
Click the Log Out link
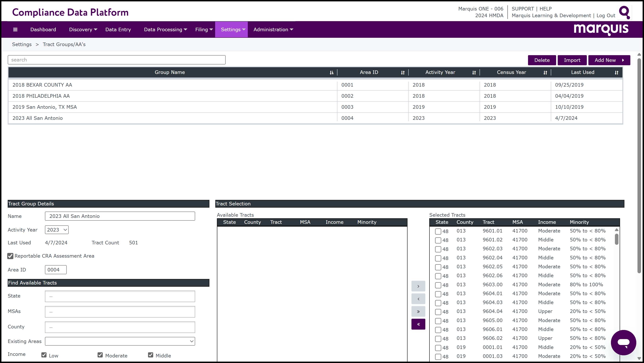coord(606,15)
